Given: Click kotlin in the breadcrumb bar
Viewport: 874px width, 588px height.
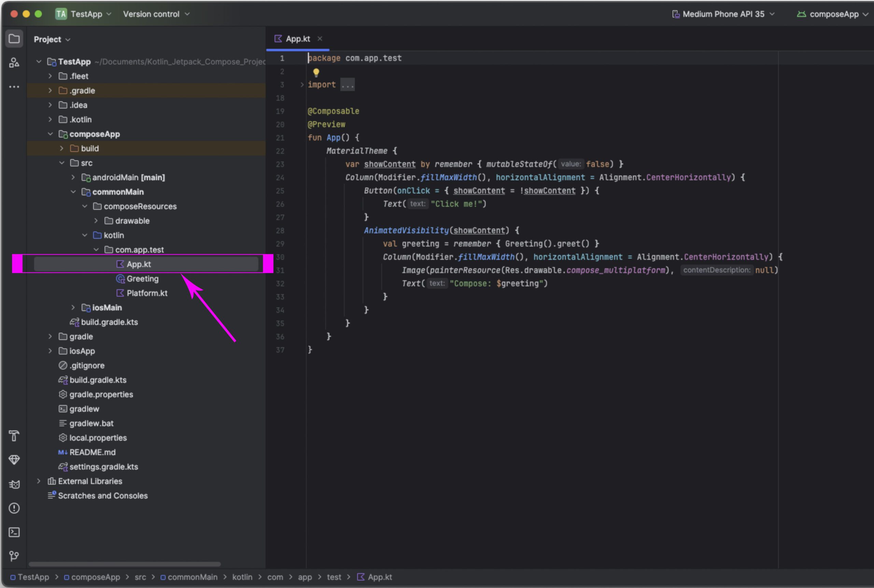Looking at the screenshot, I should [x=242, y=577].
